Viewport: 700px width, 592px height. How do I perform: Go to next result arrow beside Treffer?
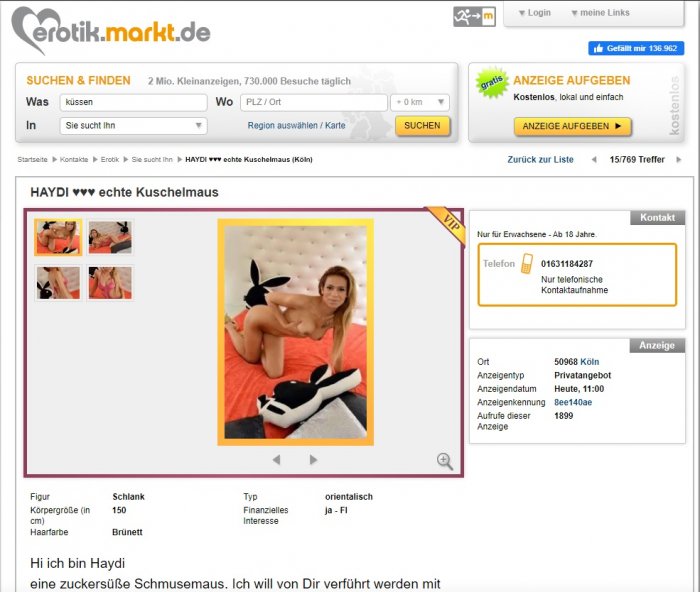pyautogui.click(x=679, y=159)
